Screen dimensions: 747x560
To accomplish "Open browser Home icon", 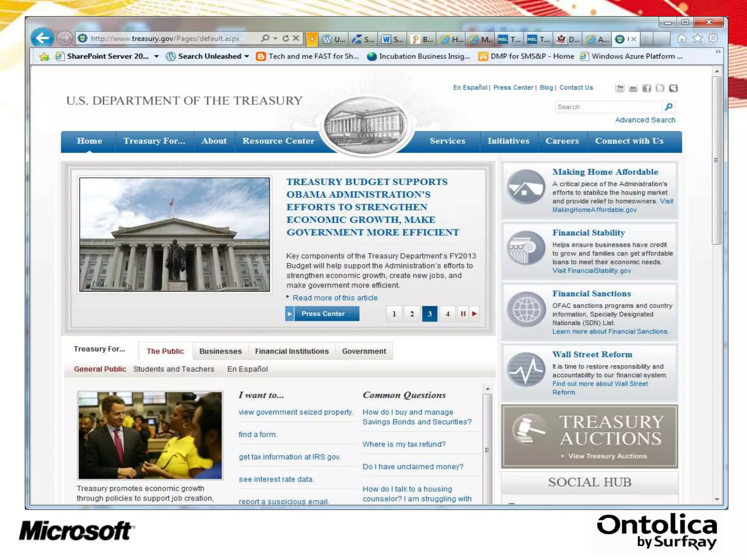I will pos(681,38).
